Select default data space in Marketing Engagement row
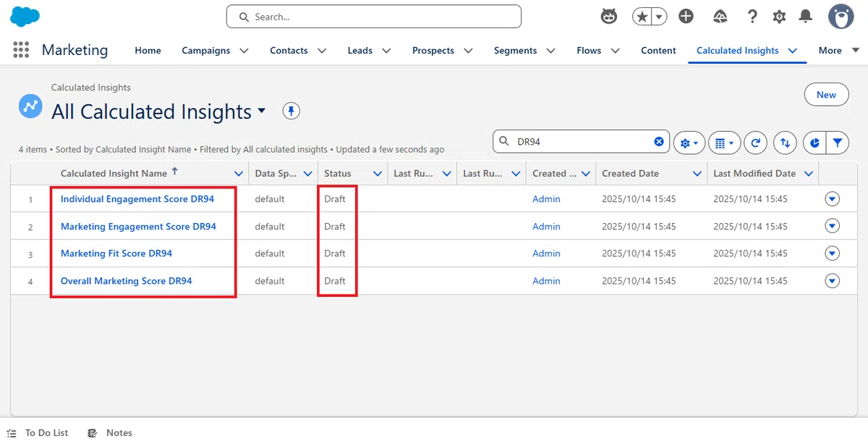The width and height of the screenshot is (868, 446). (270, 227)
